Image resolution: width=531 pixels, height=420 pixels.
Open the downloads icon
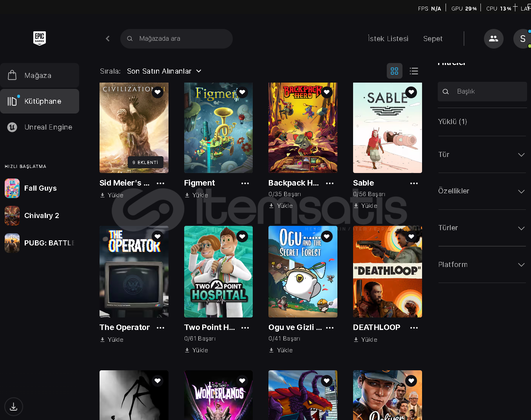14,407
